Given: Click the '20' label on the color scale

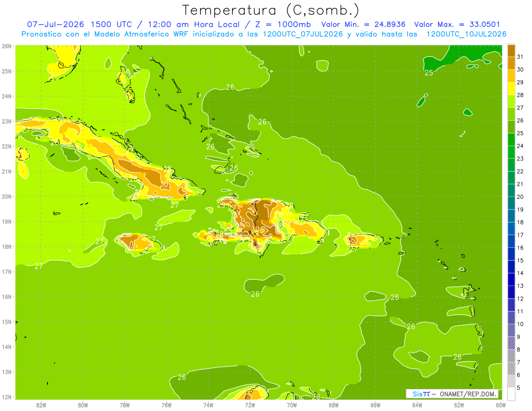Looking at the screenshot, I should coord(520,197).
